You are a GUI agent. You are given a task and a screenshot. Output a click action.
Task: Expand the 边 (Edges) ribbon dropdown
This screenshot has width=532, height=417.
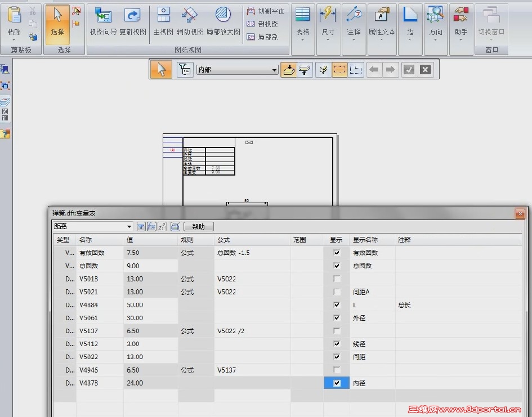[x=410, y=39]
